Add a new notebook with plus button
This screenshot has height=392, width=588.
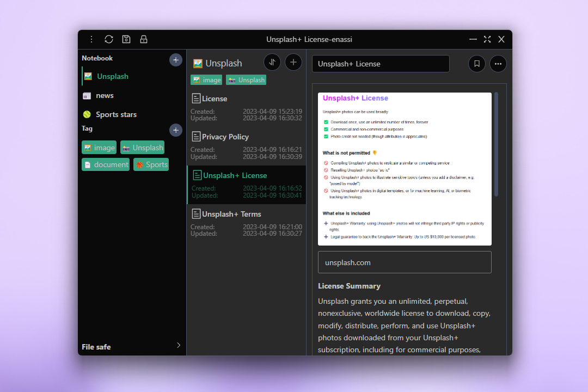[x=175, y=60]
